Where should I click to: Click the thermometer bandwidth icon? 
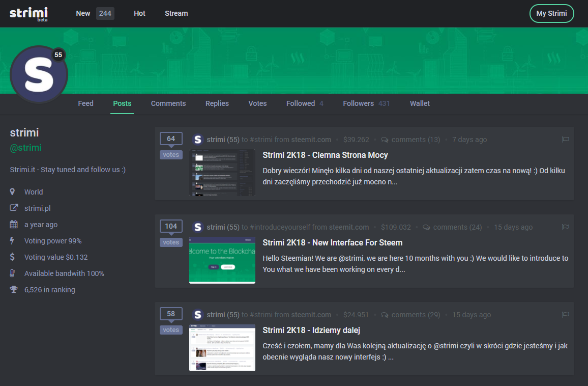(12, 273)
